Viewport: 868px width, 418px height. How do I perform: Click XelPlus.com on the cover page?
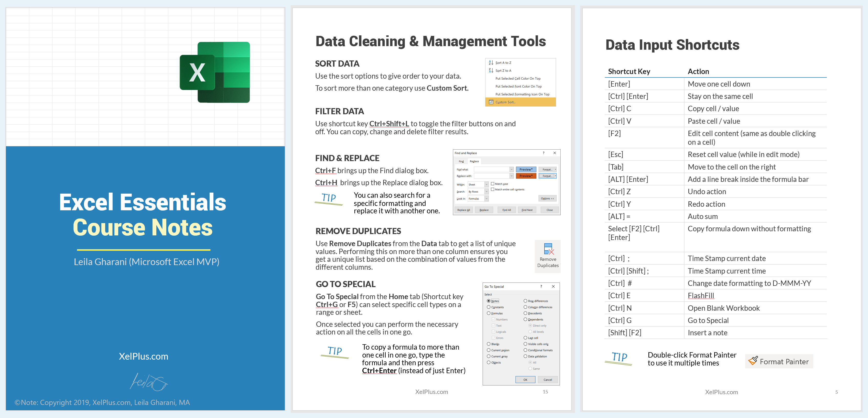pos(144,356)
